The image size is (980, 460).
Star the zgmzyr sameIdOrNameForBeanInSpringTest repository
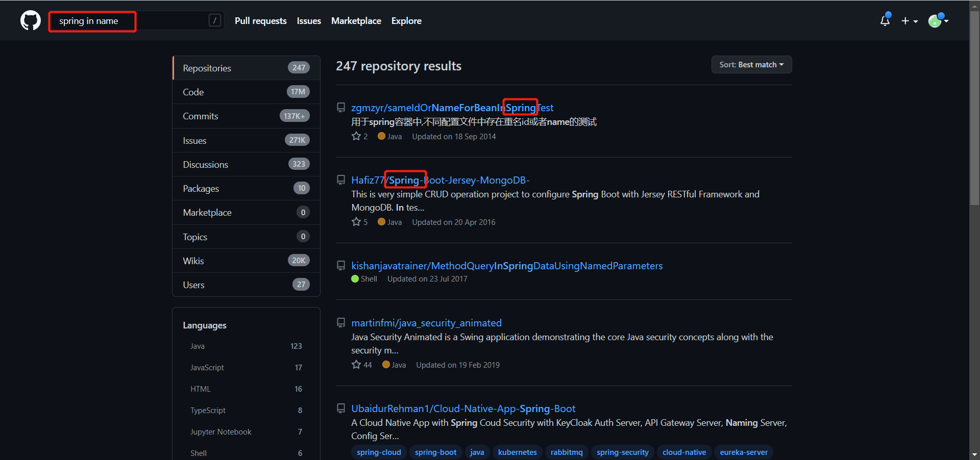pyautogui.click(x=356, y=136)
